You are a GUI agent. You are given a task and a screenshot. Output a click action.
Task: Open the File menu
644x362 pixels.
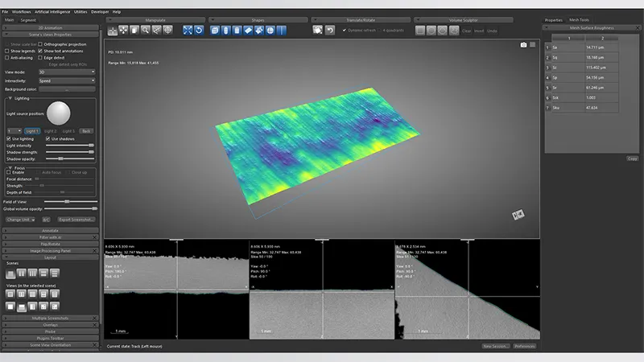coord(5,12)
